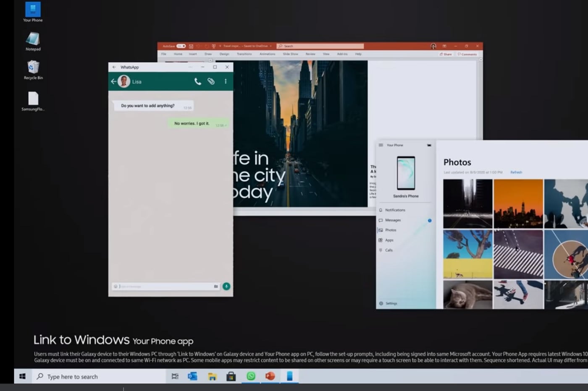The image size is (588, 391).
Task: Launch WhatsApp from the taskbar
Action: [251, 376]
